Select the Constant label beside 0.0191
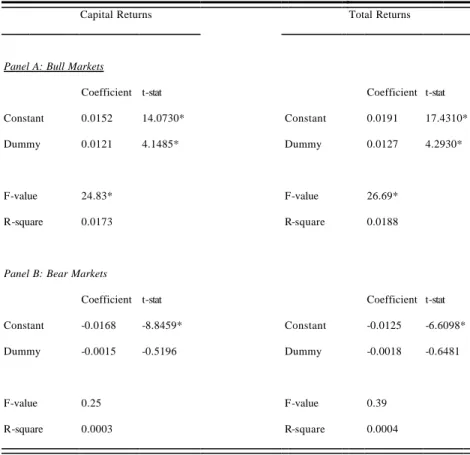Viewport: 470px width, 455px height. click(305, 118)
